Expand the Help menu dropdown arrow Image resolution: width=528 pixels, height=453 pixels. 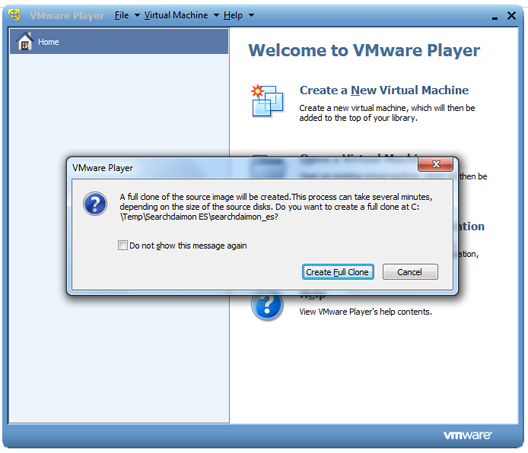[251, 15]
